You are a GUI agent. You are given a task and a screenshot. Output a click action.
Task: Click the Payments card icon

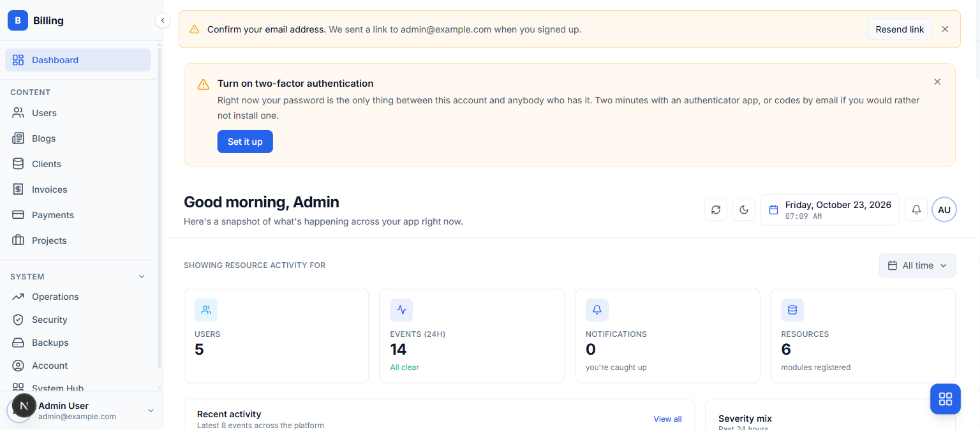(19, 215)
